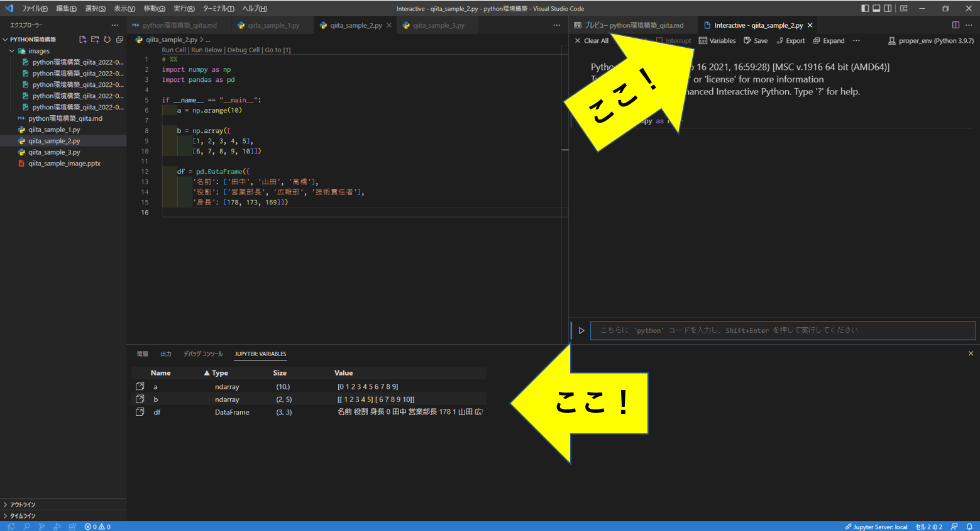This screenshot has height=531, width=980.
Task: Open the ターミナル menu
Action: [x=218, y=8]
